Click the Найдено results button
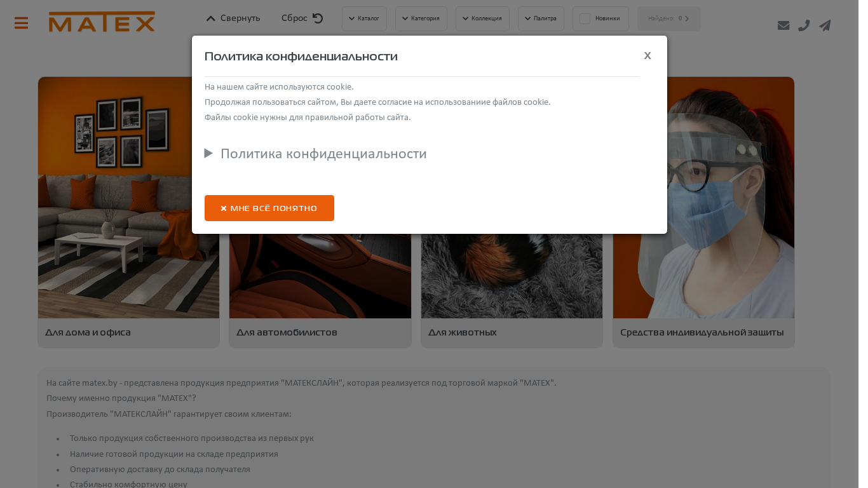Screen dimensions: 868x488 (x=669, y=18)
